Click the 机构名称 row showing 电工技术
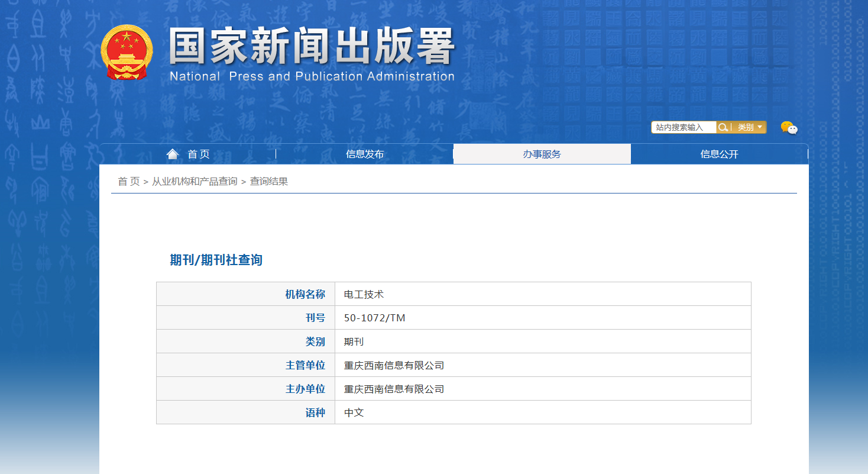This screenshot has height=474, width=868. (361, 294)
